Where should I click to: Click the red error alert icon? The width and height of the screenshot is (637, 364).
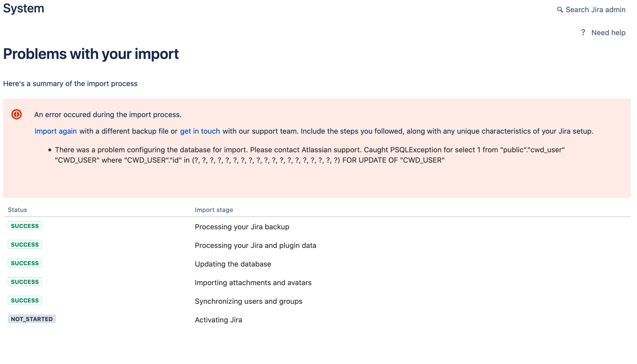pos(16,115)
